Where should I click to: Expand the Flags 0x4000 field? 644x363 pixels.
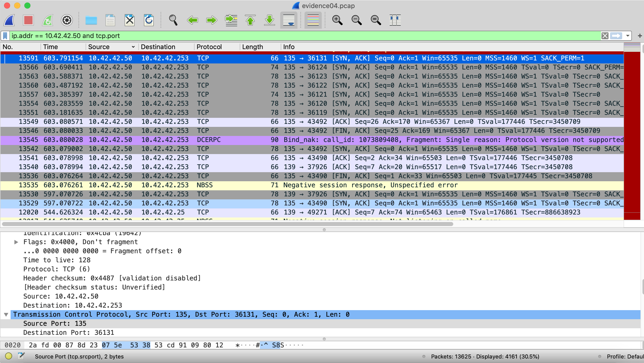[16, 242]
